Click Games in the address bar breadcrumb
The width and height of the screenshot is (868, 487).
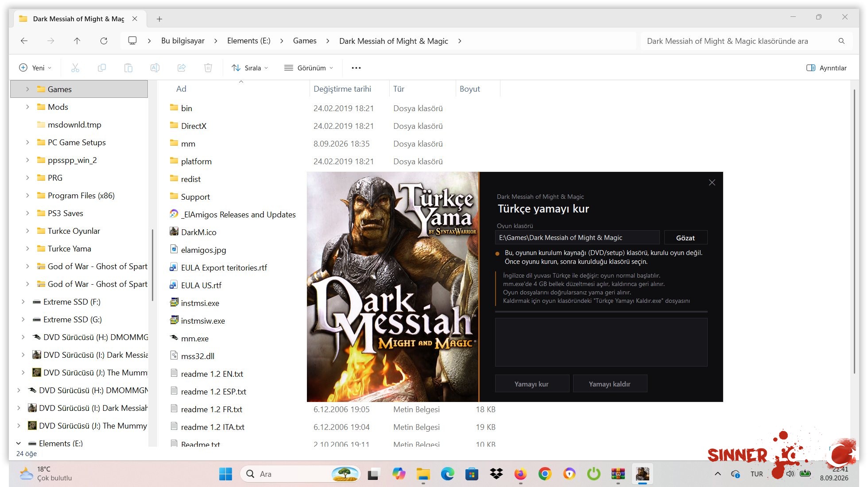coord(305,41)
